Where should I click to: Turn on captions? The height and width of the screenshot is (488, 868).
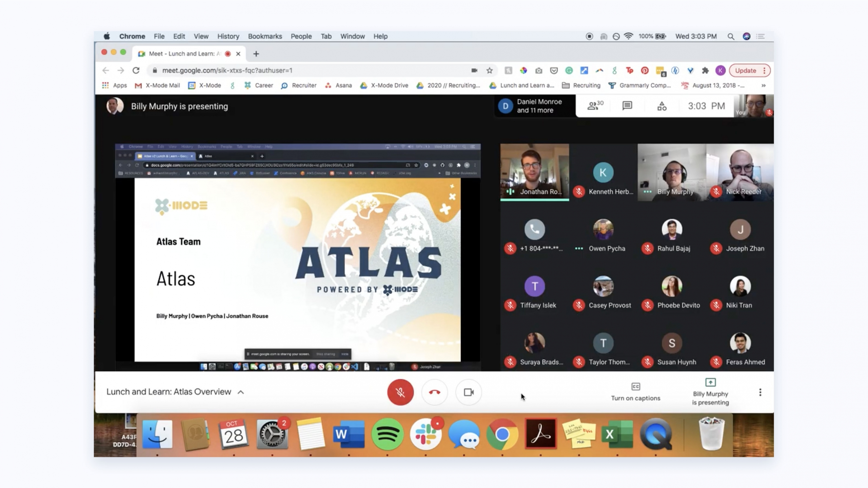pos(636,392)
